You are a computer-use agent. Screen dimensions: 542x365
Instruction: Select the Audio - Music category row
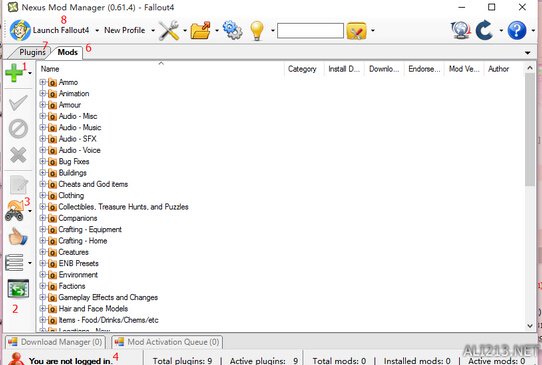(x=80, y=128)
